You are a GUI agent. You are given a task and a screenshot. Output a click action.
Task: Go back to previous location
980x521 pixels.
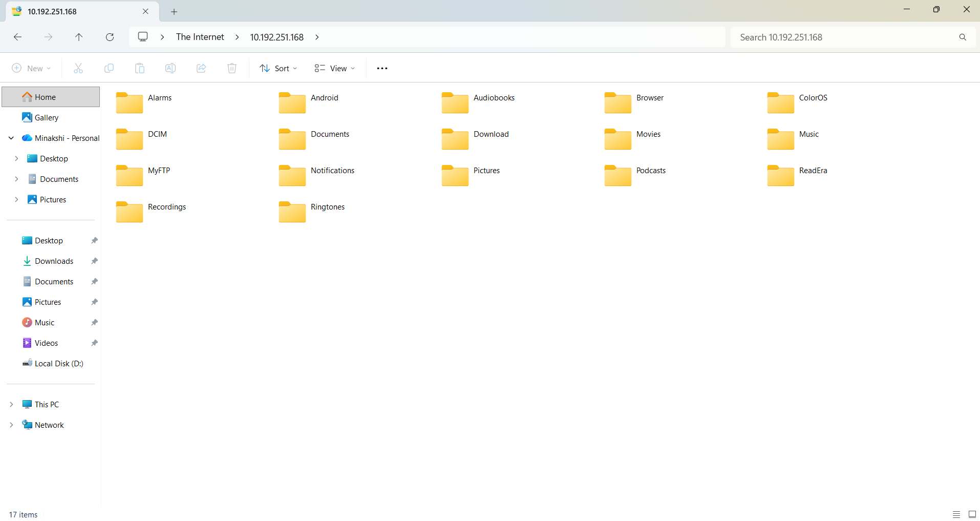[17, 37]
